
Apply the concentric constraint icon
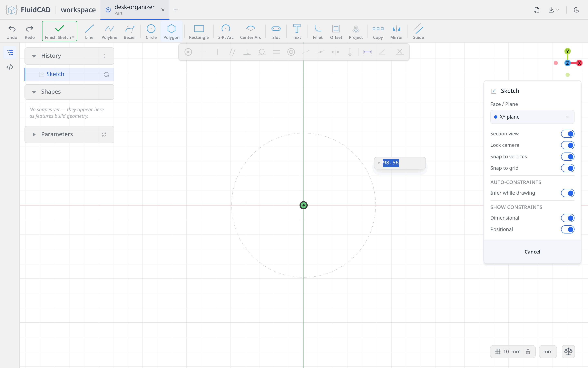click(x=291, y=52)
